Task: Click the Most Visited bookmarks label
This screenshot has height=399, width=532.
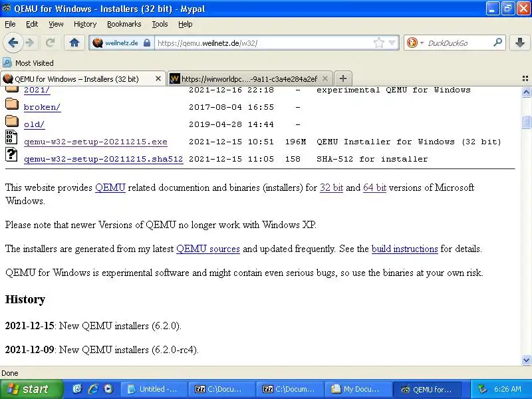Action: (x=35, y=63)
